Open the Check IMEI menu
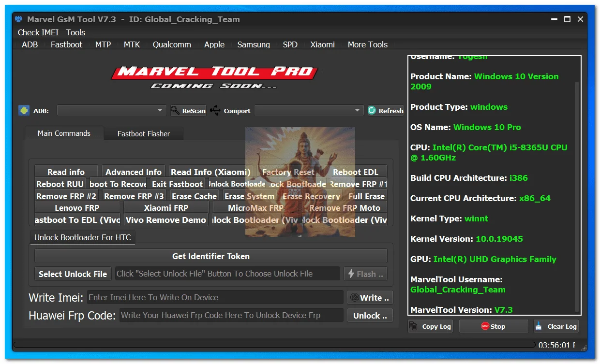600x364 pixels. coord(38,32)
